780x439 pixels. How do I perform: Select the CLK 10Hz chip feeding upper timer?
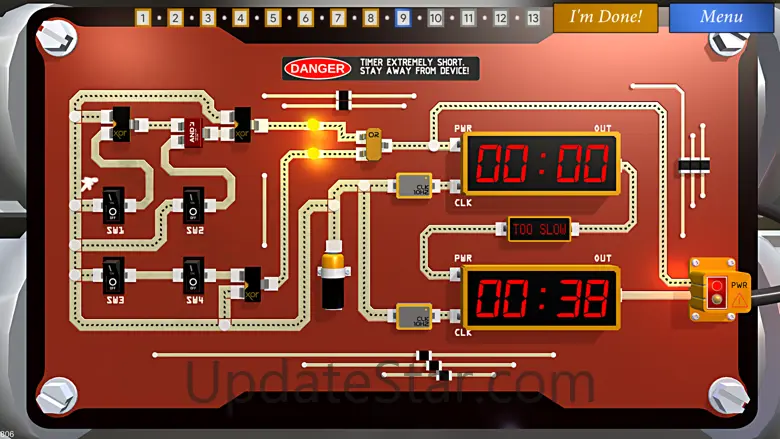pyautogui.click(x=414, y=186)
